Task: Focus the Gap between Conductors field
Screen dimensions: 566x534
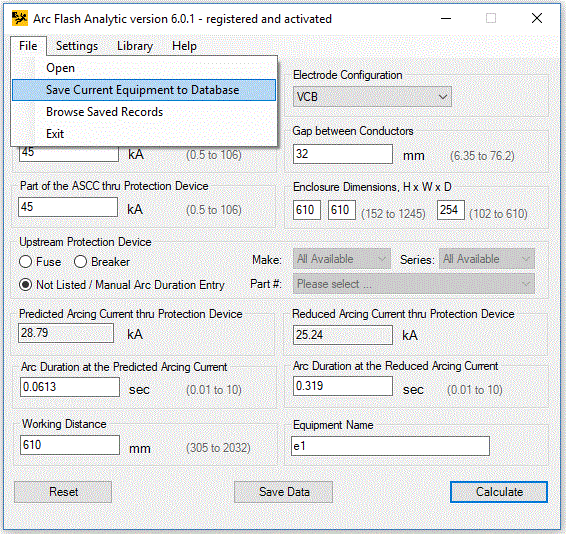Action: 343,154
